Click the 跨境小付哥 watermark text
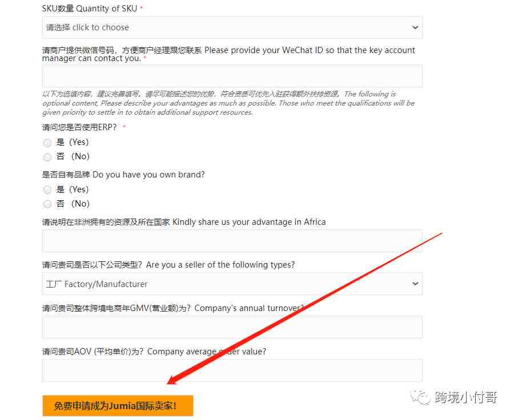This screenshot has width=514, height=420. click(x=466, y=397)
